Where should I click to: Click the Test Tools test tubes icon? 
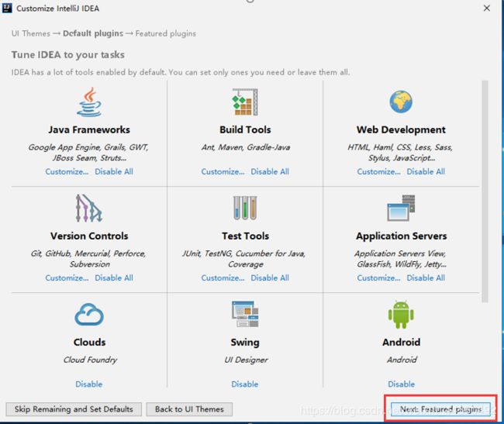[245, 208]
